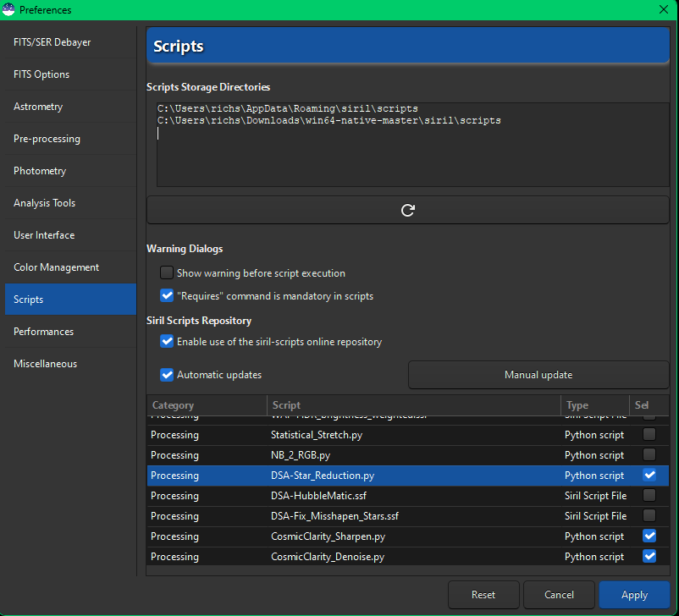Go to Miscellaneous preferences
The height and width of the screenshot is (616, 679).
point(70,364)
